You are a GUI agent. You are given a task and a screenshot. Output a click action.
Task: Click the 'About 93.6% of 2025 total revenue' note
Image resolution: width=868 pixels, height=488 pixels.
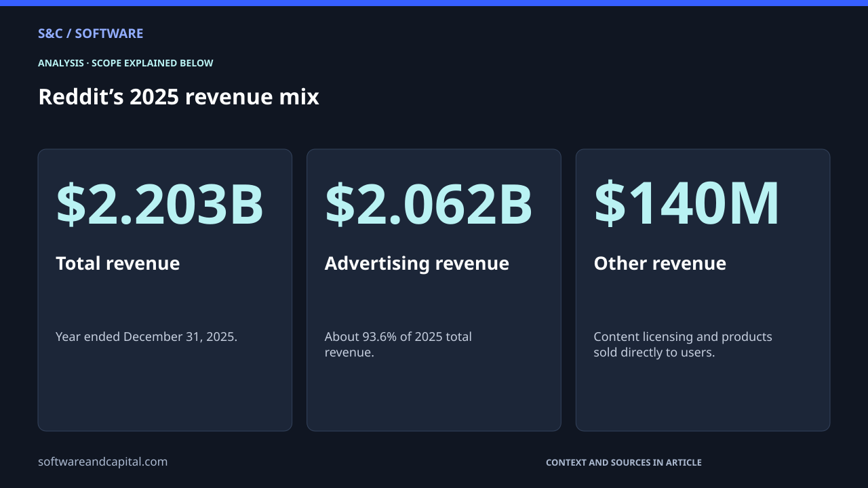pos(398,344)
